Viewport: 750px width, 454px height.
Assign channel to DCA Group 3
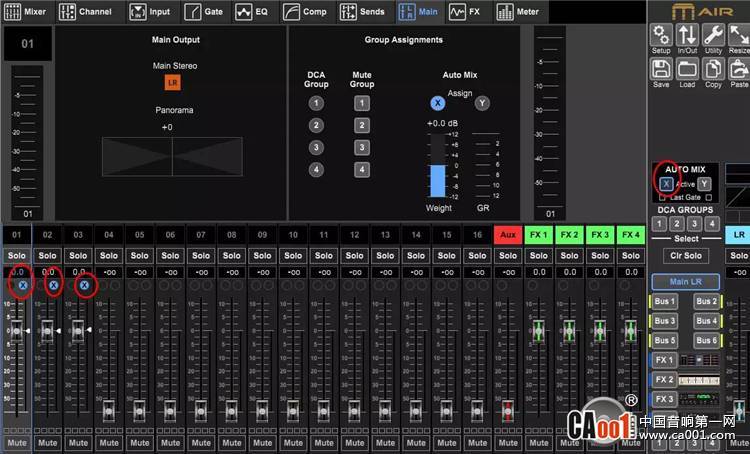(316, 147)
